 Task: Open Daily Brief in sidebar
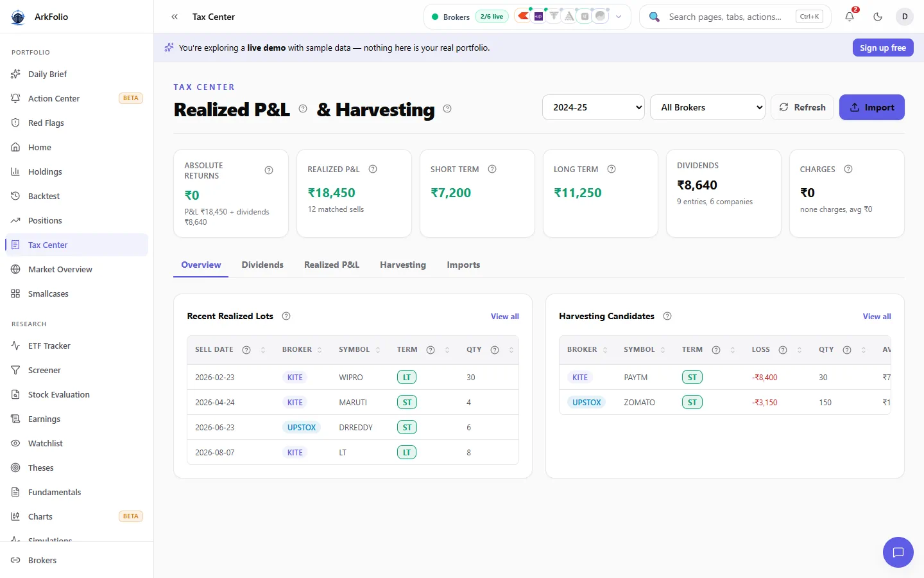point(77,74)
